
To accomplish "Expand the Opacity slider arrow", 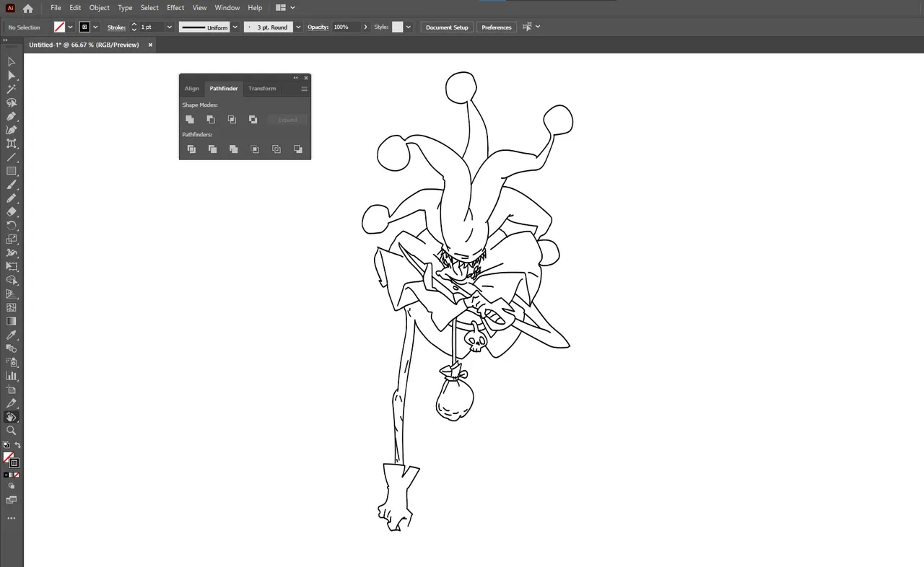I will [x=365, y=27].
